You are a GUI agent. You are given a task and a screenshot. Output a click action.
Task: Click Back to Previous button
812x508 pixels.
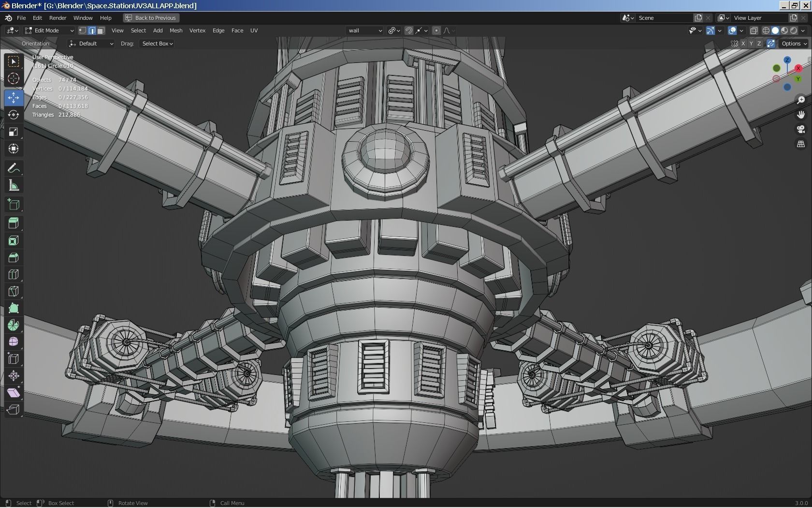[x=151, y=18]
